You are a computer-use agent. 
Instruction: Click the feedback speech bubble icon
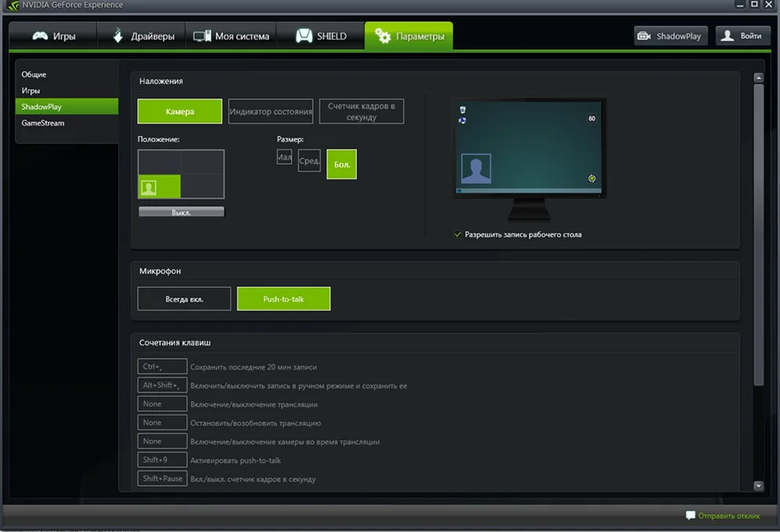[690, 516]
